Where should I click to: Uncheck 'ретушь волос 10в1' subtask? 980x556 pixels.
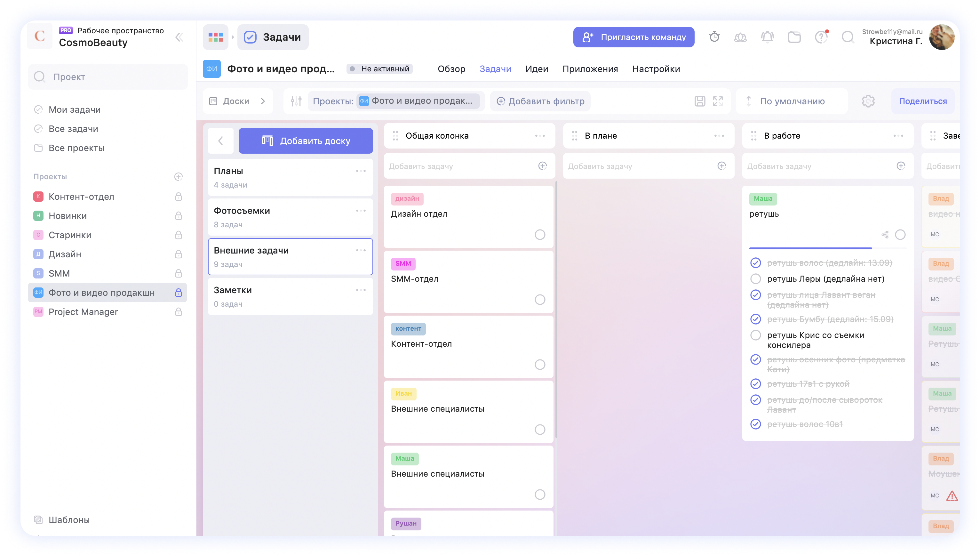click(x=756, y=424)
